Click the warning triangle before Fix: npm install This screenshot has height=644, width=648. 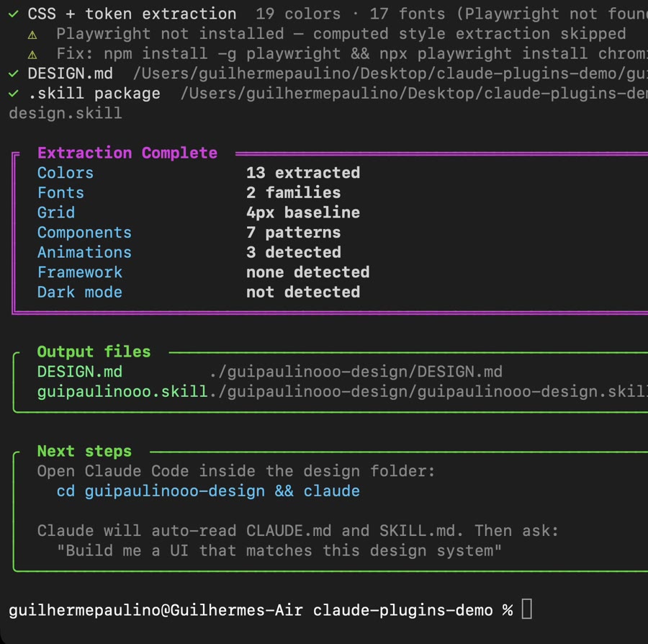(32, 55)
